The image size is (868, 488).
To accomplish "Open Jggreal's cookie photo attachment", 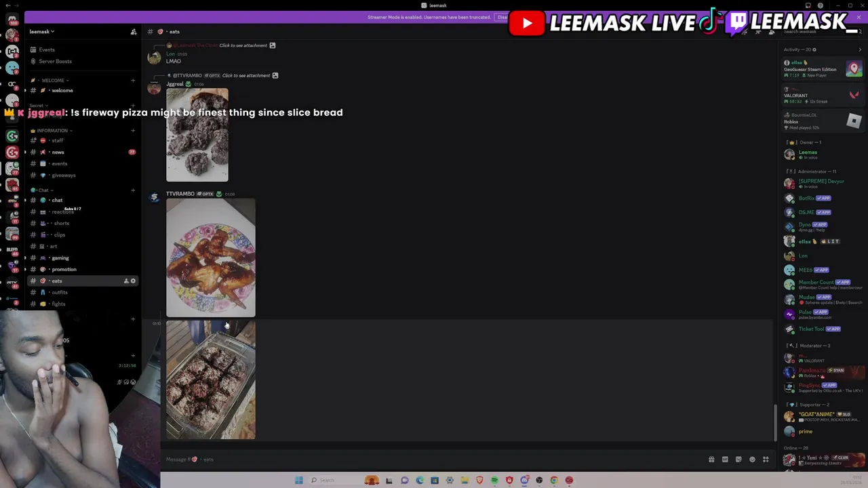I will [x=197, y=135].
